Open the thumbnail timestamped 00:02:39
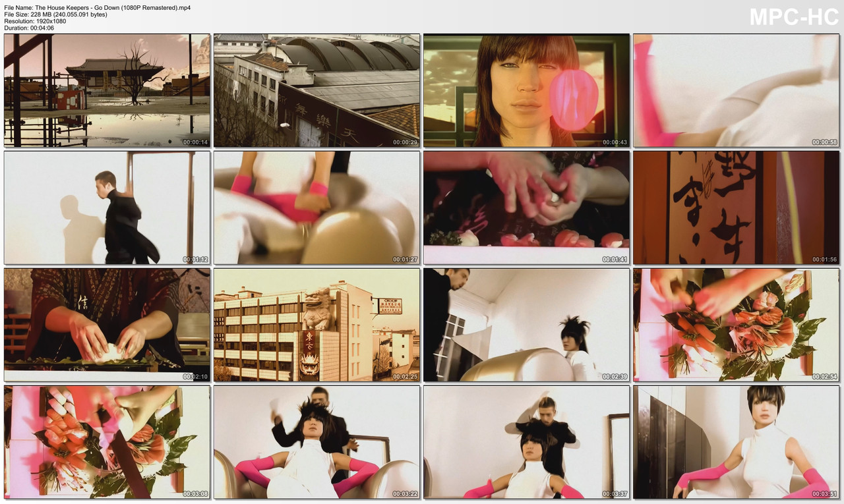Screen dimensions: 844x504 (x=526, y=325)
